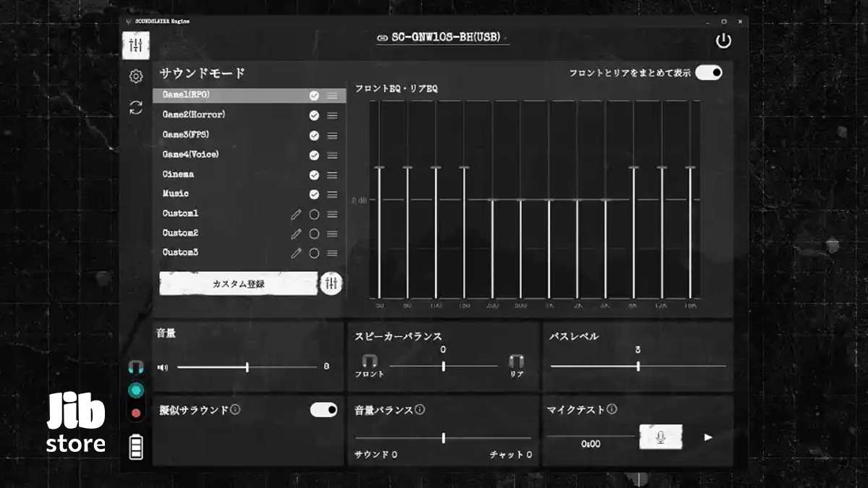The height and width of the screenshot is (488, 868).
Task: Play the mic test recording
Action: 707,437
